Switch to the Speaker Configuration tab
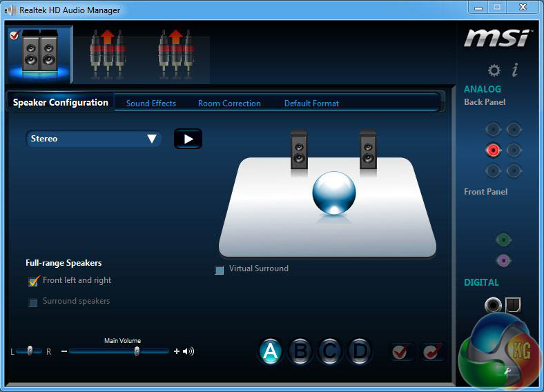This screenshot has height=392, width=544. tap(60, 102)
